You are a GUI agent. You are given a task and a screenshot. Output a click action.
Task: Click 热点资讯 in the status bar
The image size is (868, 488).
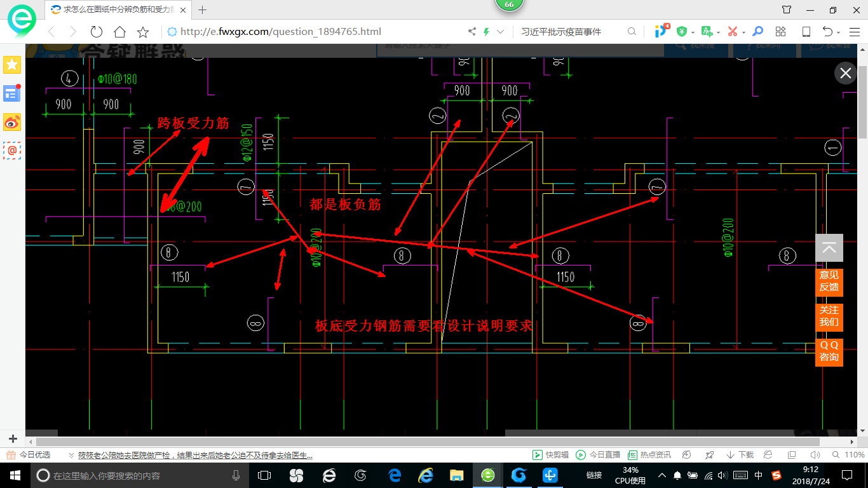(649, 455)
